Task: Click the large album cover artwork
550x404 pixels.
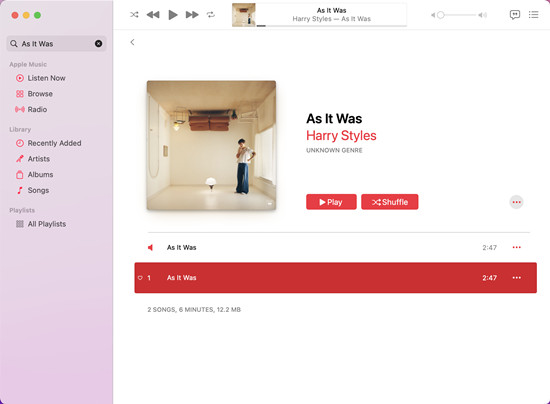Action: (211, 146)
